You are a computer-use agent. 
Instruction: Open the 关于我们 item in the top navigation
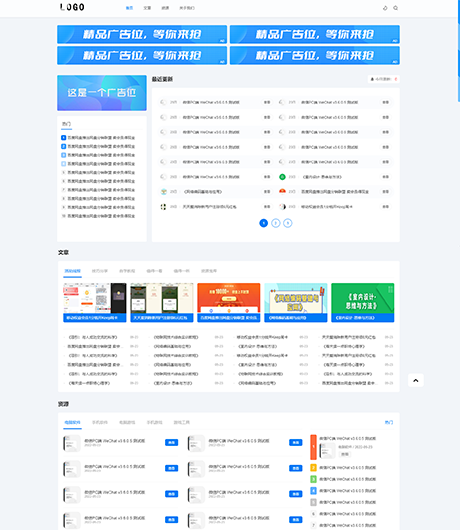tap(187, 8)
